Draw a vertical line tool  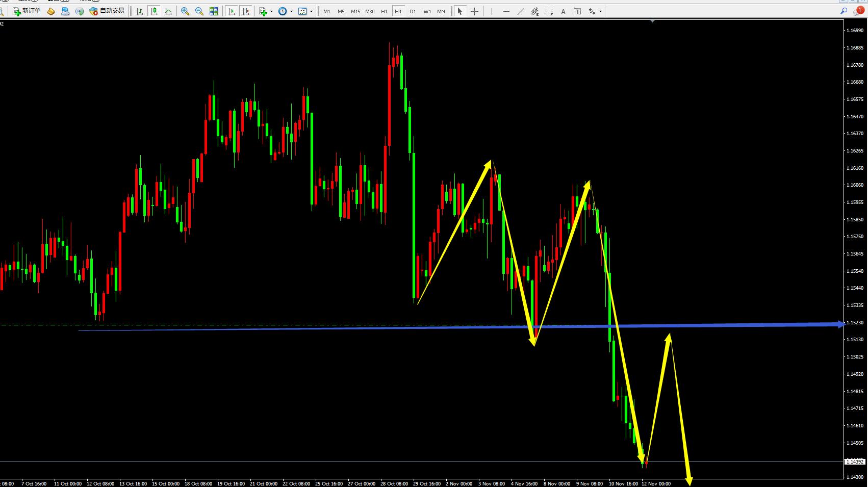pyautogui.click(x=492, y=11)
